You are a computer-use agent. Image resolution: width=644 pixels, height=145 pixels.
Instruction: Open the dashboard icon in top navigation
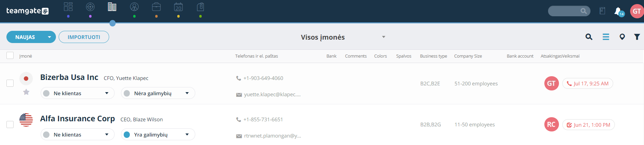pos(68,7)
